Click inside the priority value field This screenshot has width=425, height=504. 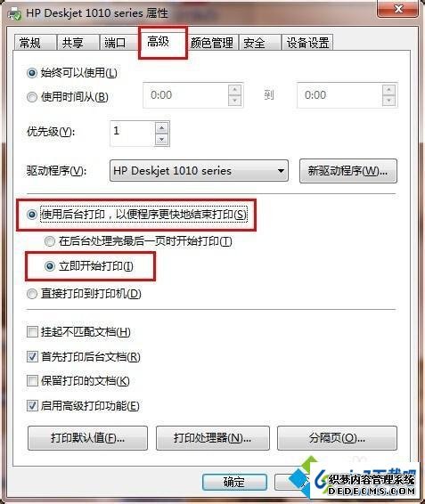132,134
